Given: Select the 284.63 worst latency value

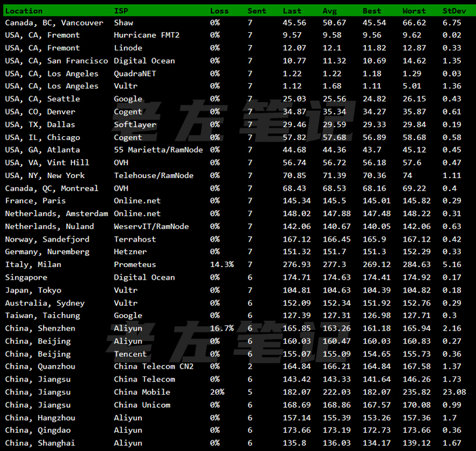Looking at the screenshot, I should click(x=416, y=264).
